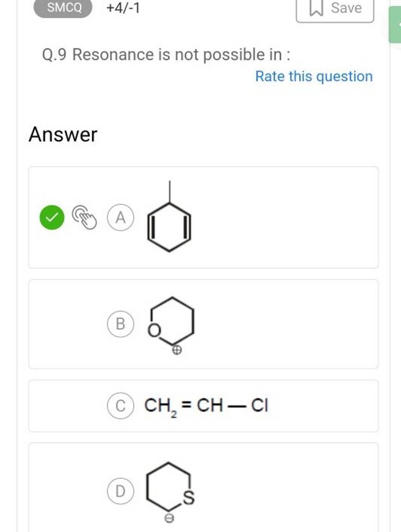Select answer option A

120,217
